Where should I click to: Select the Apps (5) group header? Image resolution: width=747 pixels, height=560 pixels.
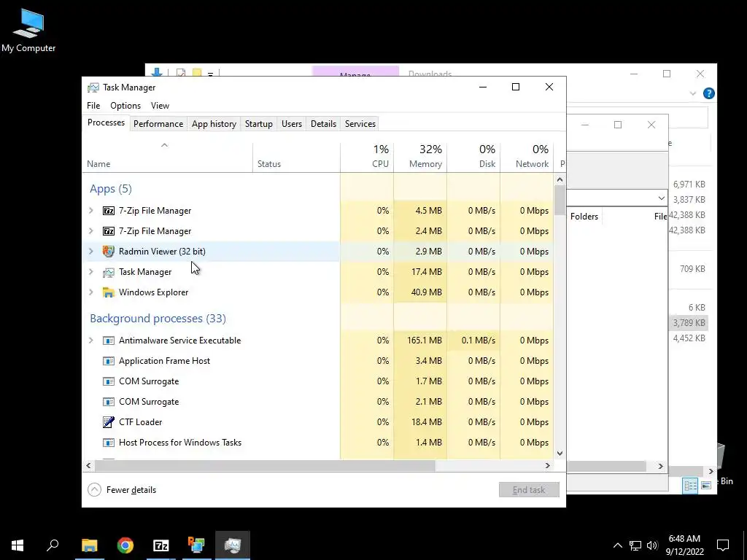(111, 189)
